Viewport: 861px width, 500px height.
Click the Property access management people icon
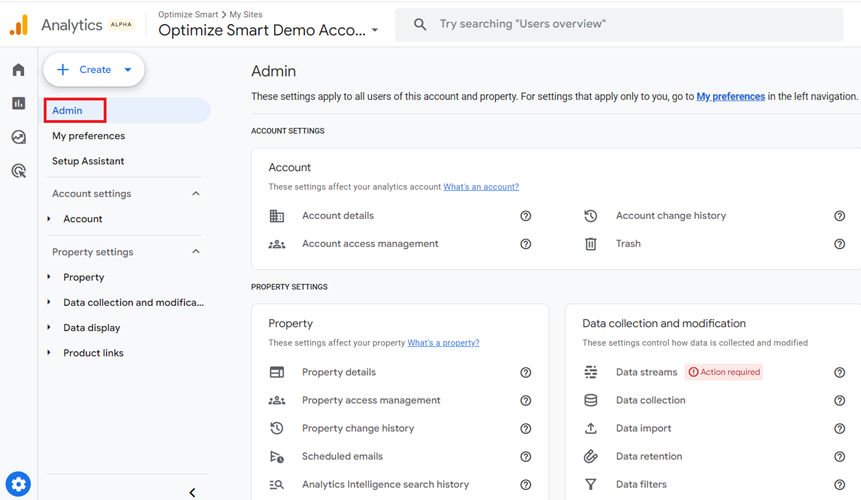click(277, 401)
